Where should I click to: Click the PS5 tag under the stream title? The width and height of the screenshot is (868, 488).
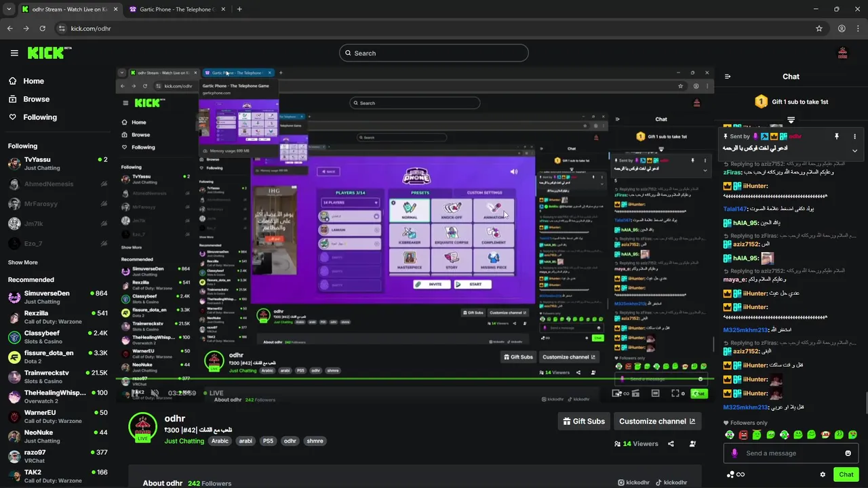268,441
